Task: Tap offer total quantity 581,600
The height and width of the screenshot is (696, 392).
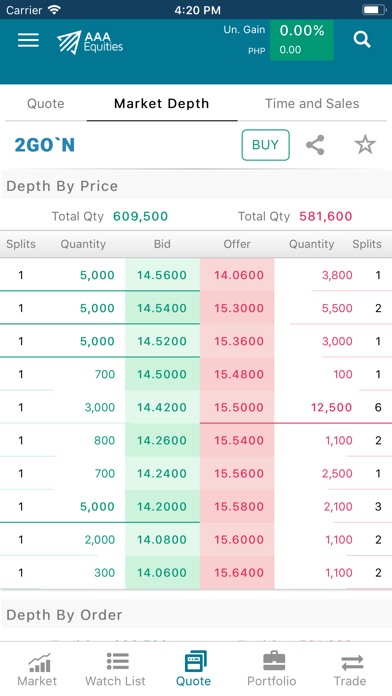Action: click(x=325, y=216)
